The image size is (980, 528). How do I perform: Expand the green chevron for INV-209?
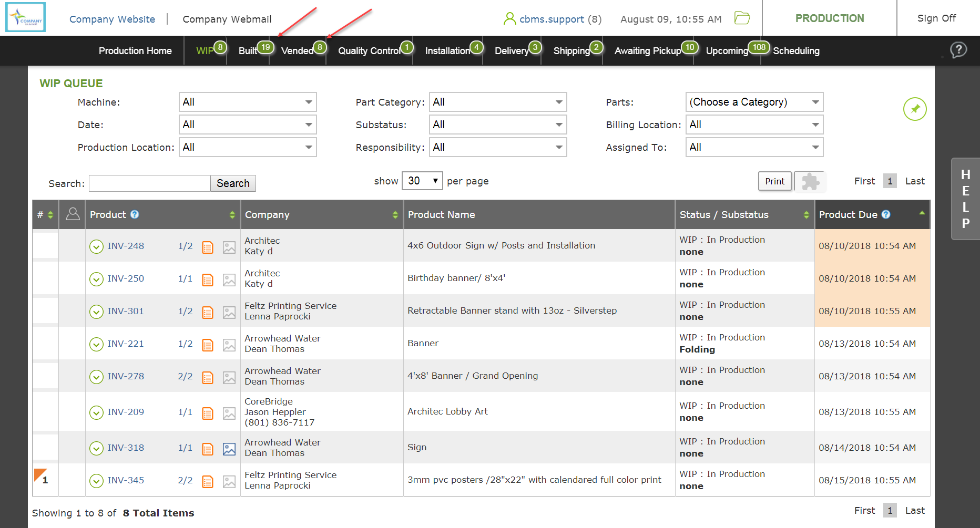(x=96, y=412)
